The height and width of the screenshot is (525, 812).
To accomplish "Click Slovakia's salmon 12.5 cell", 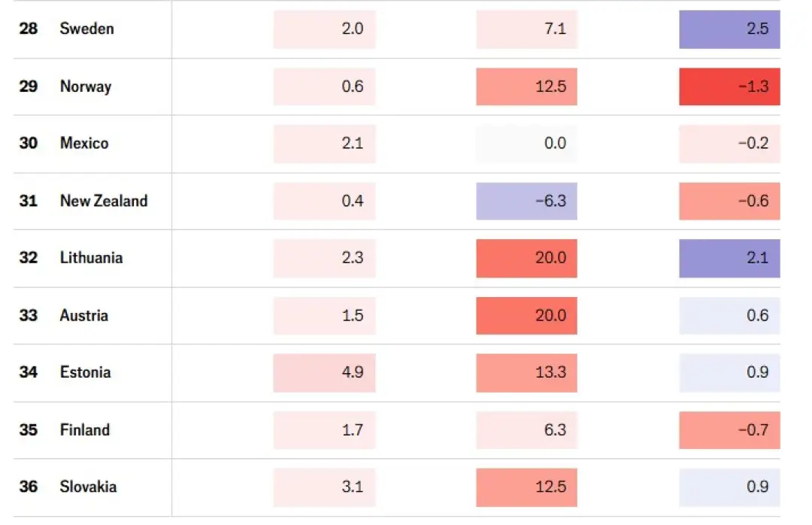I will coord(526,487).
